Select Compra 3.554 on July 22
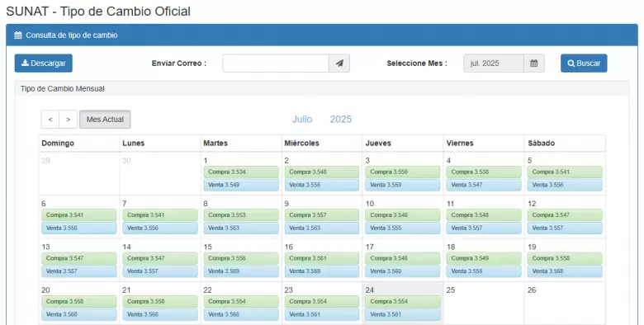The width and height of the screenshot is (644, 325). 241,302
